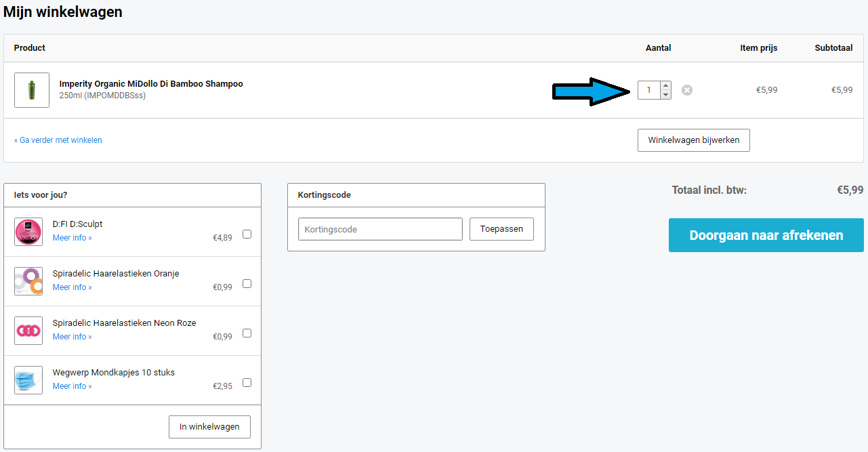Click the Spiradelic Neon Roze image

pyautogui.click(x=28, y=331)
